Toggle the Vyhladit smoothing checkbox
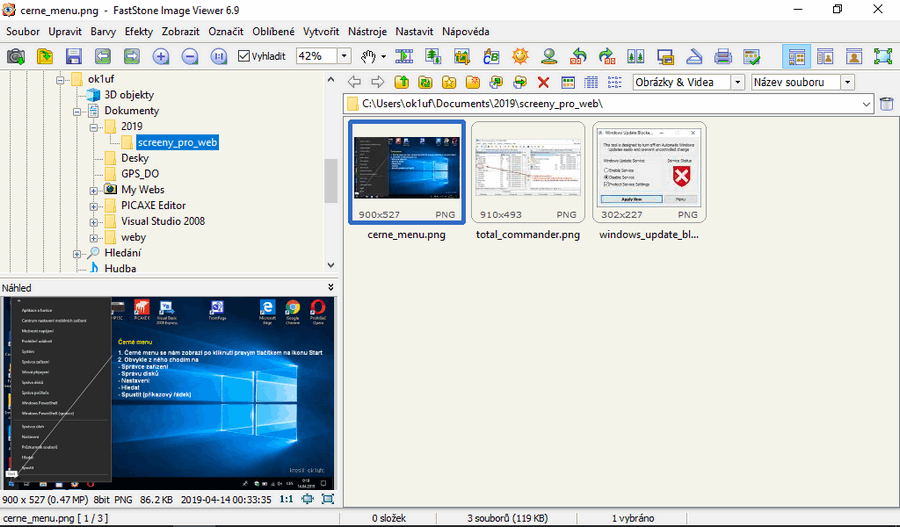The height and width of the screenshot is (527, 900). click(244, 56)
